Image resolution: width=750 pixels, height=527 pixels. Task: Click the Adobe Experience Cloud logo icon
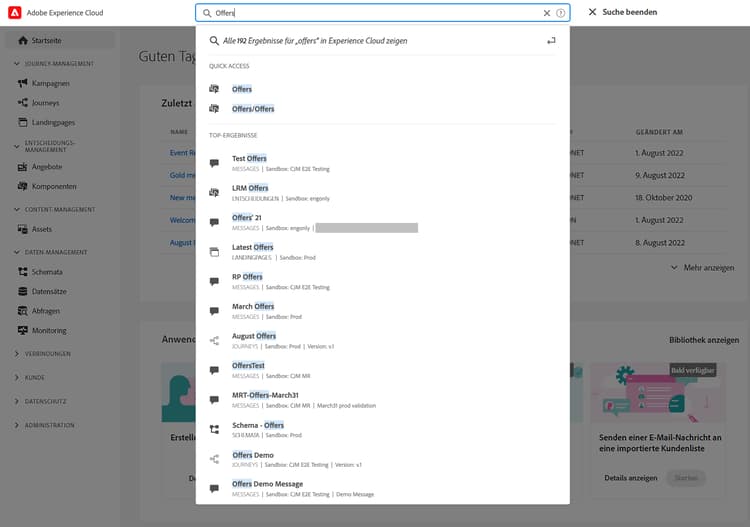[x=15, y=12]
